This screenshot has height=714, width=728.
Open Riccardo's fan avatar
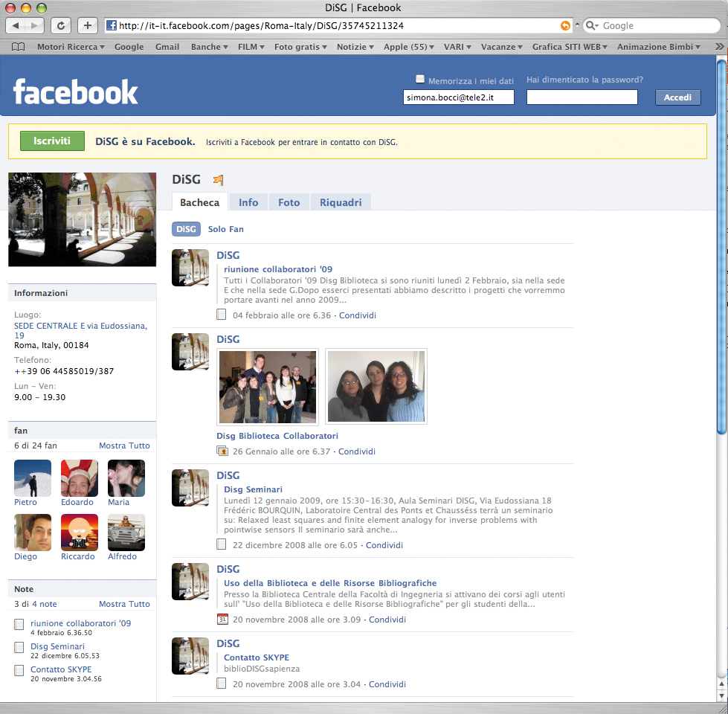(x=80, y=533)
